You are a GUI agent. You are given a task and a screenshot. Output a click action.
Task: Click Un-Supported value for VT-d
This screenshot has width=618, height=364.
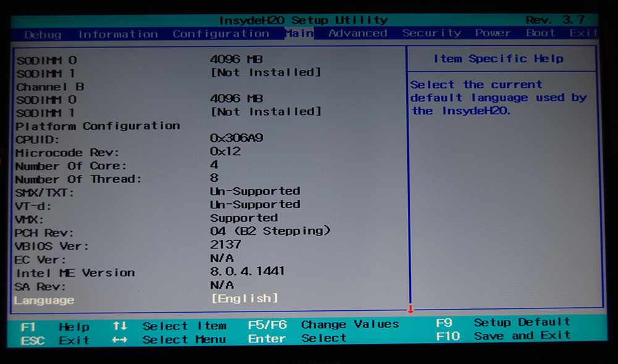(x=255, y=205)
